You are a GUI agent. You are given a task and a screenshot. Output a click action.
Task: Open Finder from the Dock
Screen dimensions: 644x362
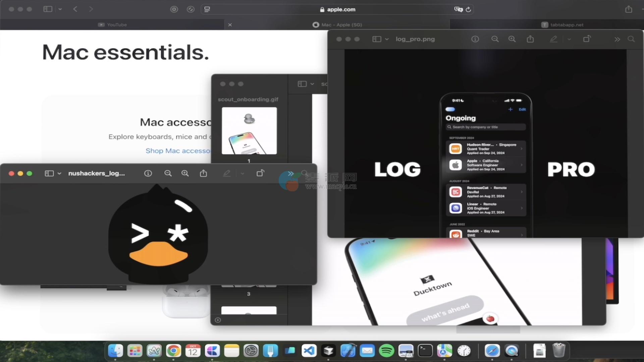[x=115, y=351]
